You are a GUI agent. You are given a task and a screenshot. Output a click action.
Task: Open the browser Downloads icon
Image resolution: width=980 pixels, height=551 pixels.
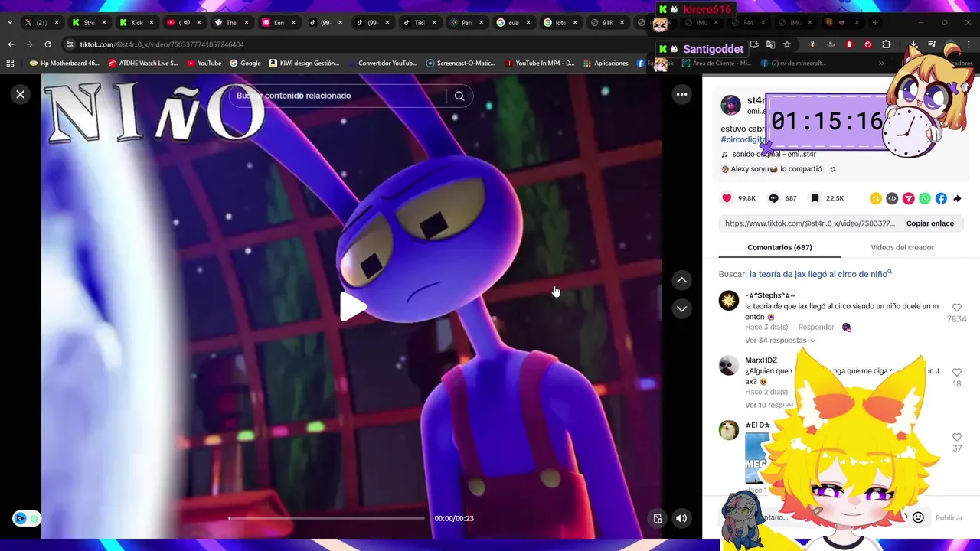913,44
